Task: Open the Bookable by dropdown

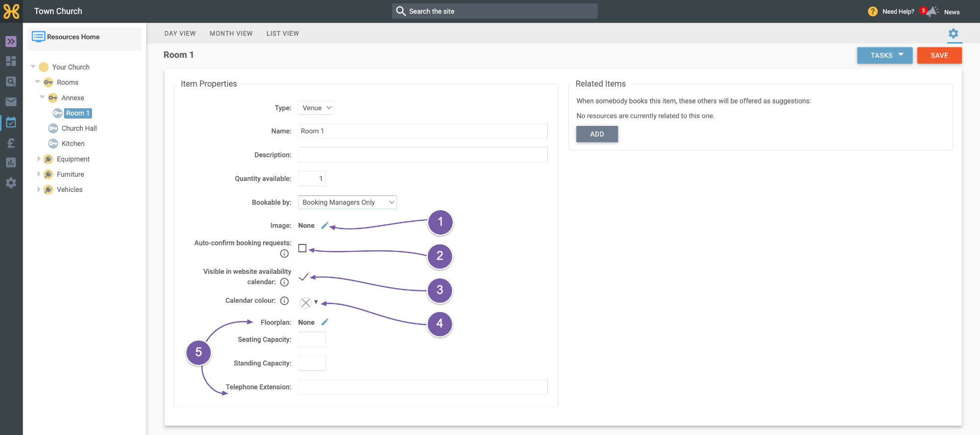Action: [x=347, y=202]
